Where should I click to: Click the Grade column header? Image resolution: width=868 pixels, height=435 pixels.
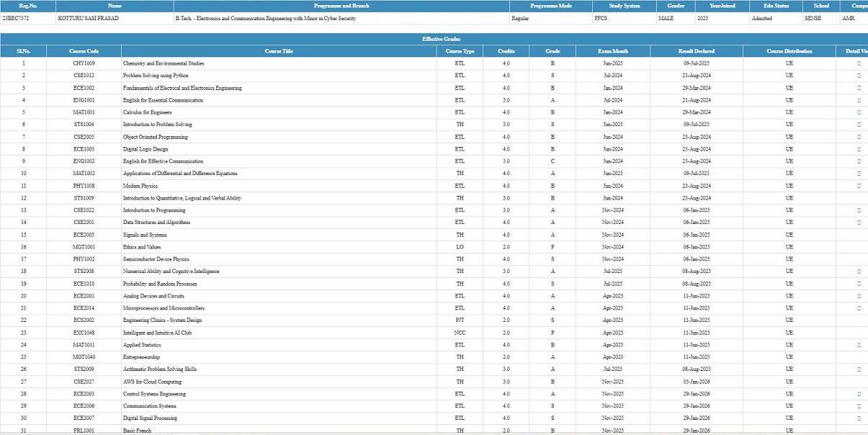click(552, 51)
